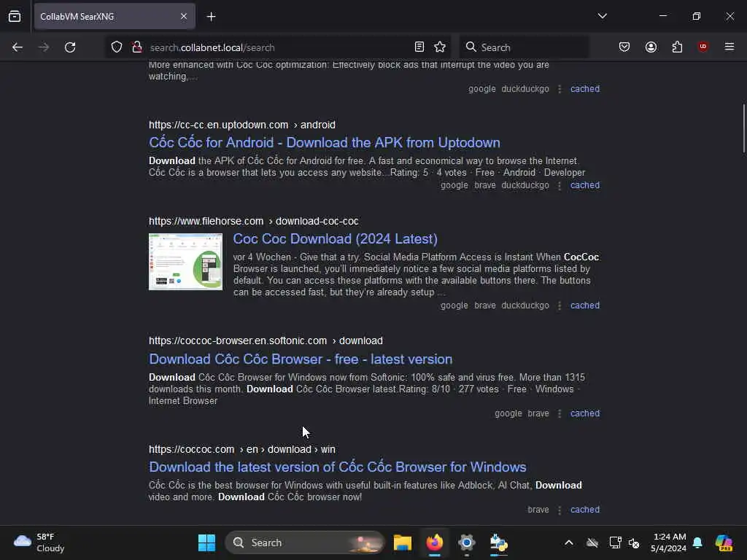Screen dimensions: 747x560
Task: Go forward to next page
Action: click(x=44, y=47)
